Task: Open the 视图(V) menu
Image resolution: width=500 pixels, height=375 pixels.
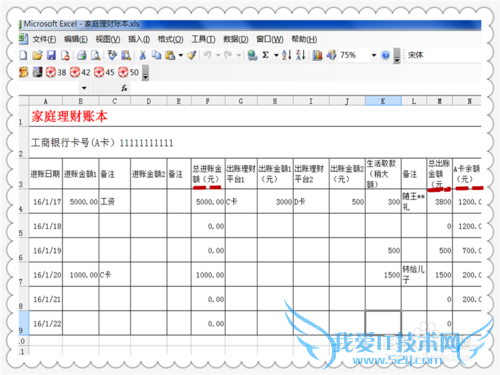Action: click(108, 39)
